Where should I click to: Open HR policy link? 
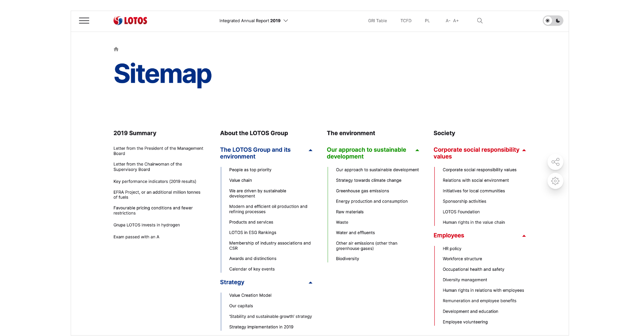(x=452, y=249)
